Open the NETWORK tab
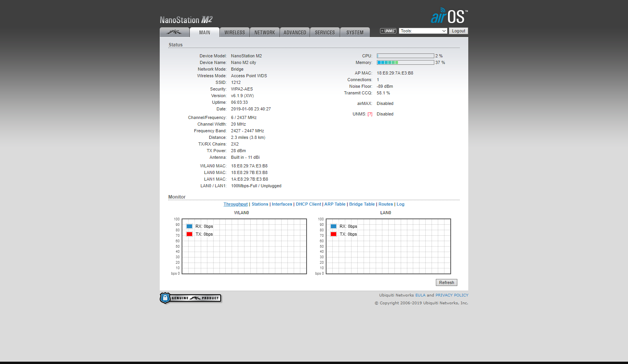This screenshot has width=628, height=364. pos(265,32)
